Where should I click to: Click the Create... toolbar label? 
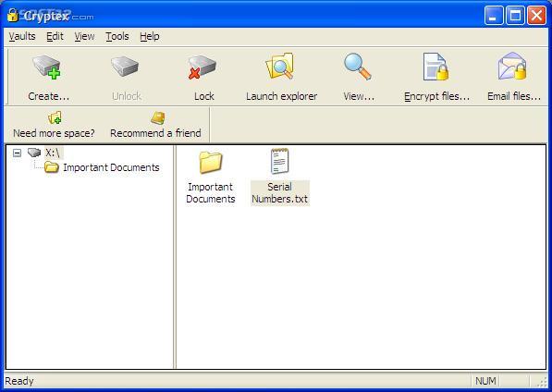pyautogui.click(x=49, y=96)
